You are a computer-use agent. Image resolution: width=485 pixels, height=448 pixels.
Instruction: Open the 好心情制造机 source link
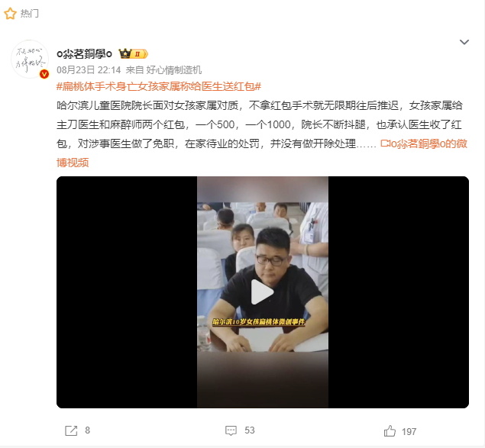[x=174, y=70]
